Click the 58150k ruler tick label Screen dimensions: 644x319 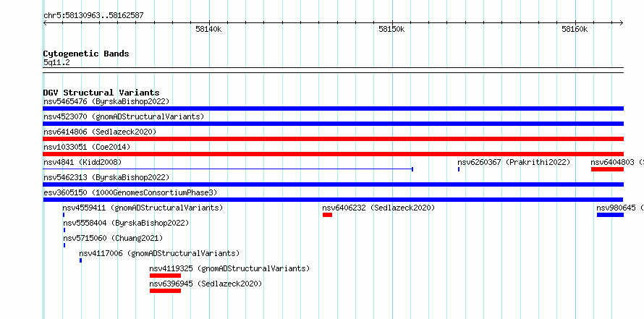pyautogui.click(x=391, y=29)
